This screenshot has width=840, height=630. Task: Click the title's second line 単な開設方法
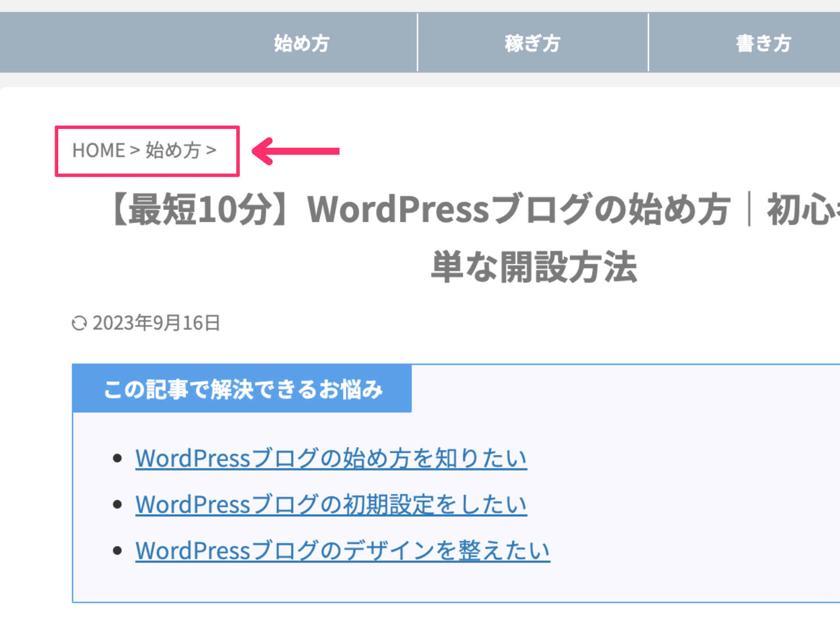click(x=534, y=267)
